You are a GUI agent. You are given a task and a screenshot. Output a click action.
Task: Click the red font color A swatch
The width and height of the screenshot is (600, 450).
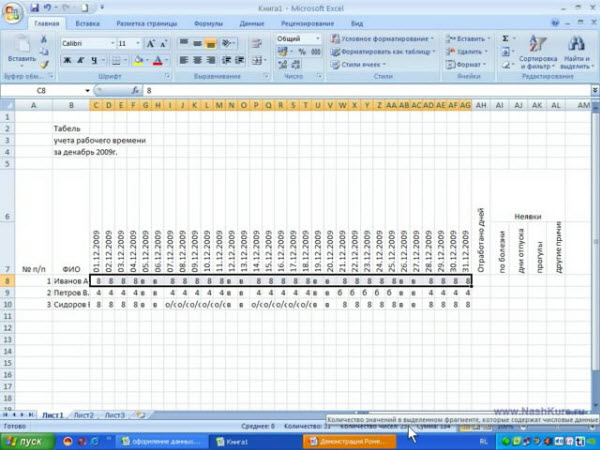click(x=158, y=60)
